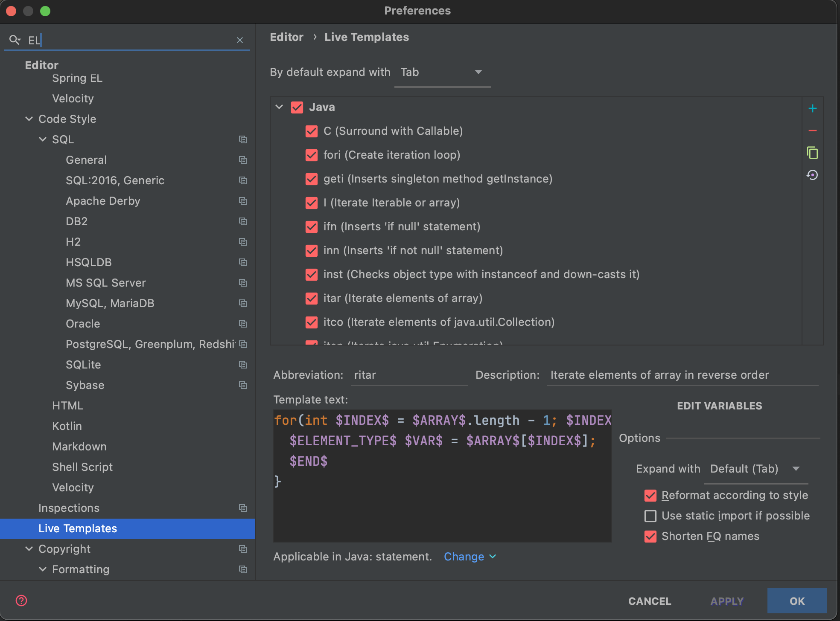
Task: Enable Use static import if possible
Action: tap(650, 516)
